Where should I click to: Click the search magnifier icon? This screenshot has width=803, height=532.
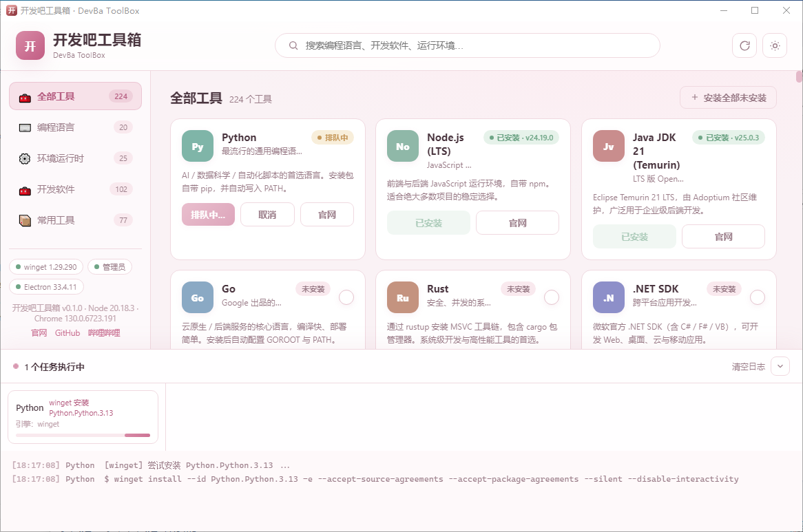pos(293,45)
